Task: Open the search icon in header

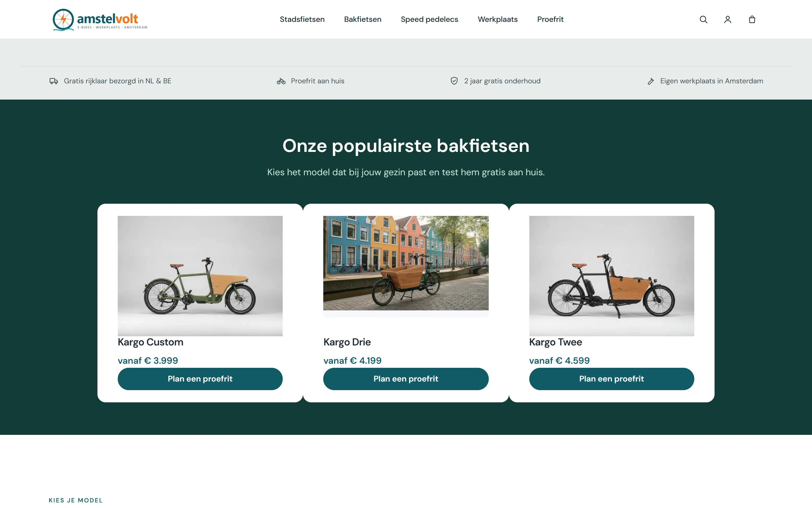Action: [703, 20]
